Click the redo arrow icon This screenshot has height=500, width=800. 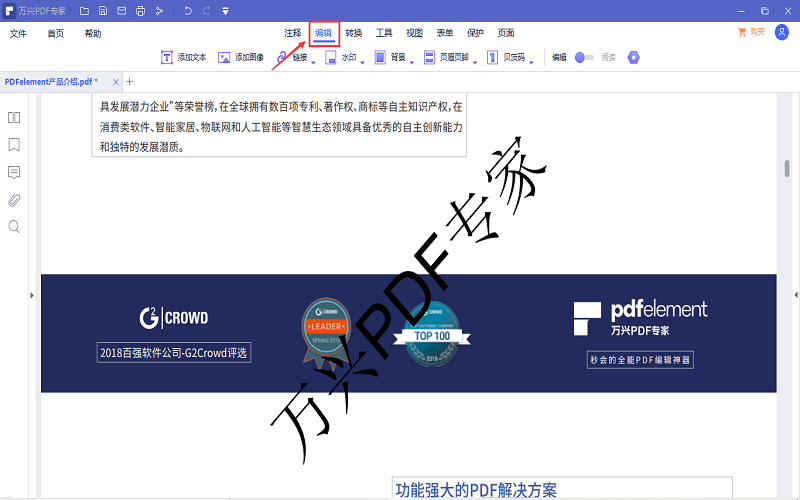point(207,11)
